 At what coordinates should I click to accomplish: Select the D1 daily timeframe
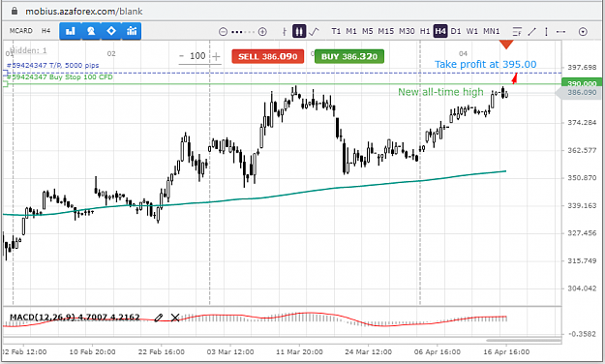[456, 31]
